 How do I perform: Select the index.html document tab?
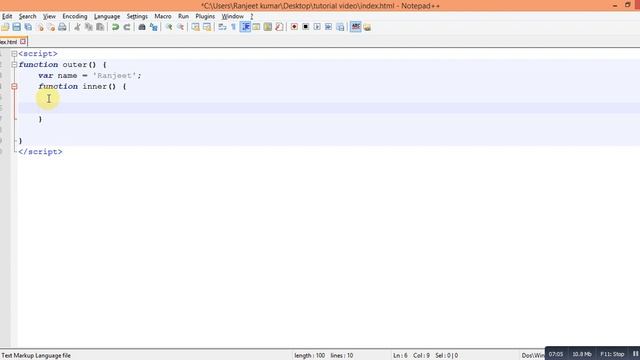click(9, 42)
